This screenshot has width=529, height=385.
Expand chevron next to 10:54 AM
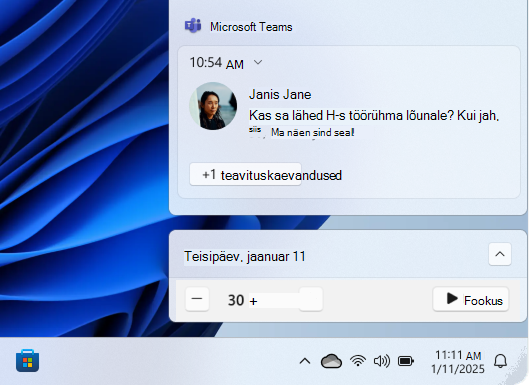pyautogui.click(x=258, y=62)
